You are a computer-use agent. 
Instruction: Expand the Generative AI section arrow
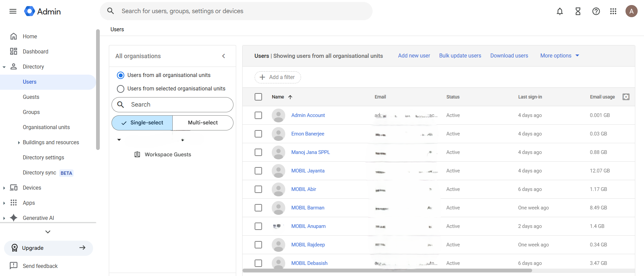coord(4,218)
